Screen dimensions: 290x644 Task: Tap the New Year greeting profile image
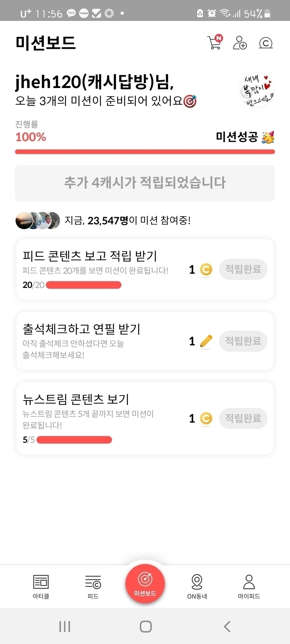pos(257,90)
